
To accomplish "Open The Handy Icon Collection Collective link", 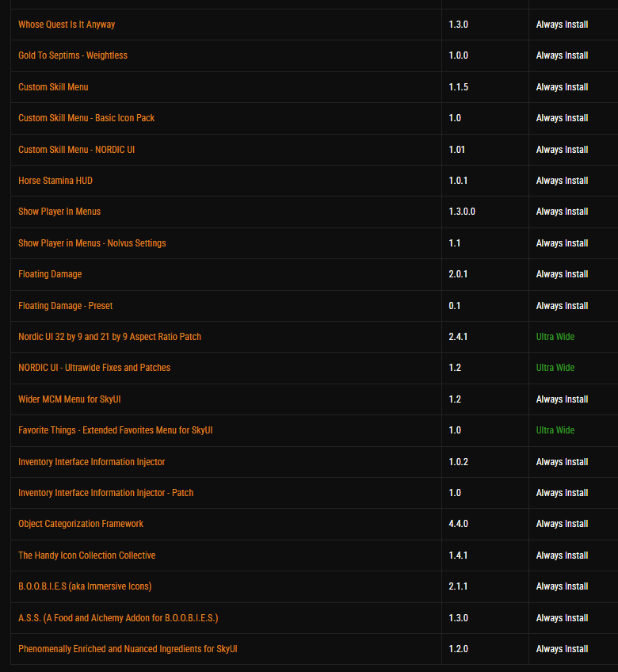I will coord(87,555).
